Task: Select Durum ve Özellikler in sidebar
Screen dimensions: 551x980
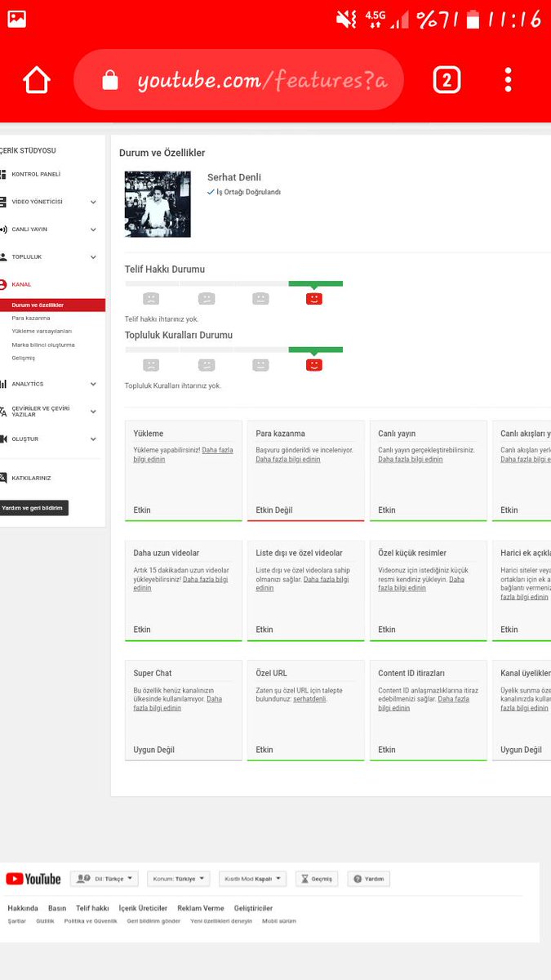Action: (52, 305)
